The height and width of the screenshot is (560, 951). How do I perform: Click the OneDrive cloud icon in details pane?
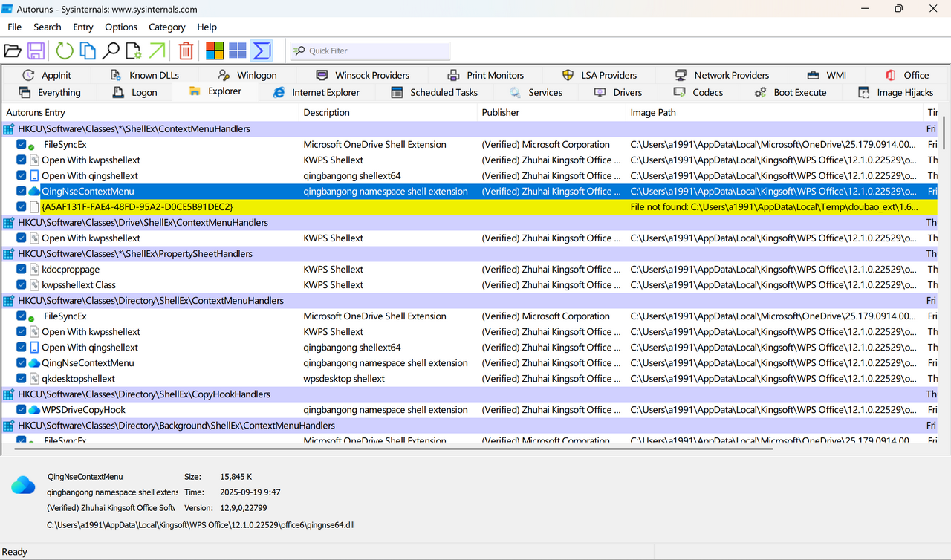pos(23,486)
